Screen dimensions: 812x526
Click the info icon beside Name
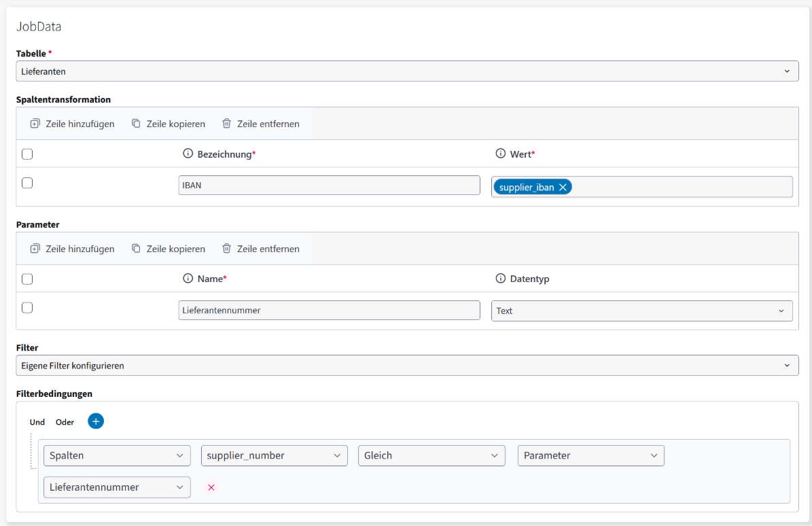(x=188, y=279)
